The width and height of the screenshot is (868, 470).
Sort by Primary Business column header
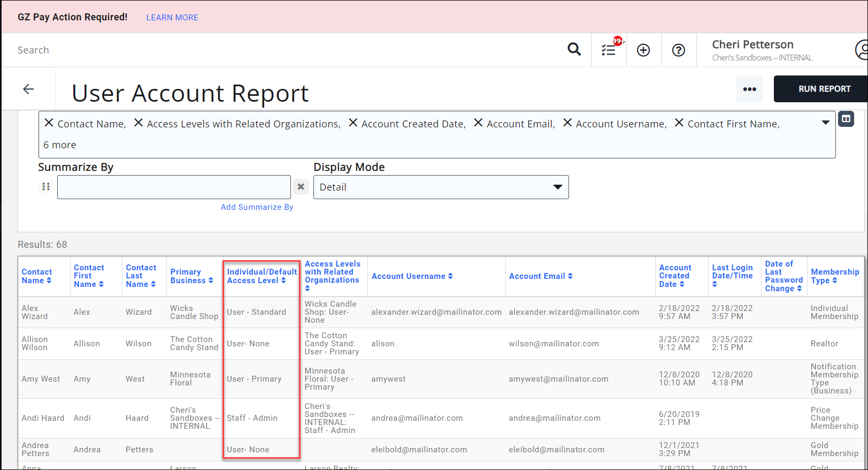click(x=191, y=276)
